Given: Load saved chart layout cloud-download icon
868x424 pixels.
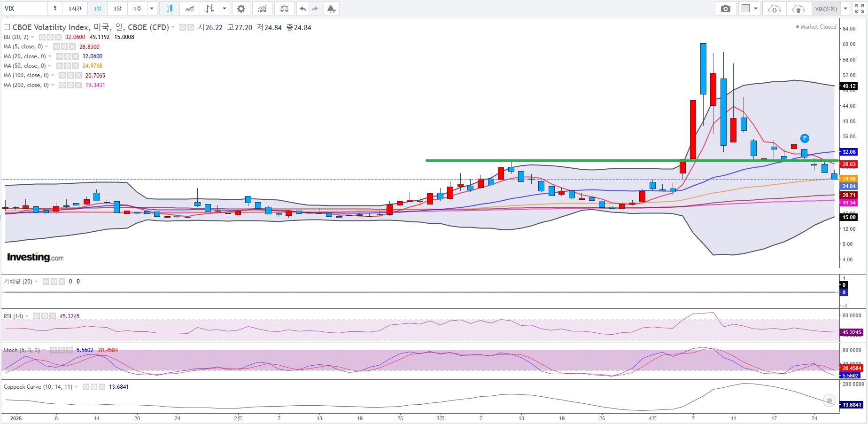Looking at the screenshot, I should (775, 8).
